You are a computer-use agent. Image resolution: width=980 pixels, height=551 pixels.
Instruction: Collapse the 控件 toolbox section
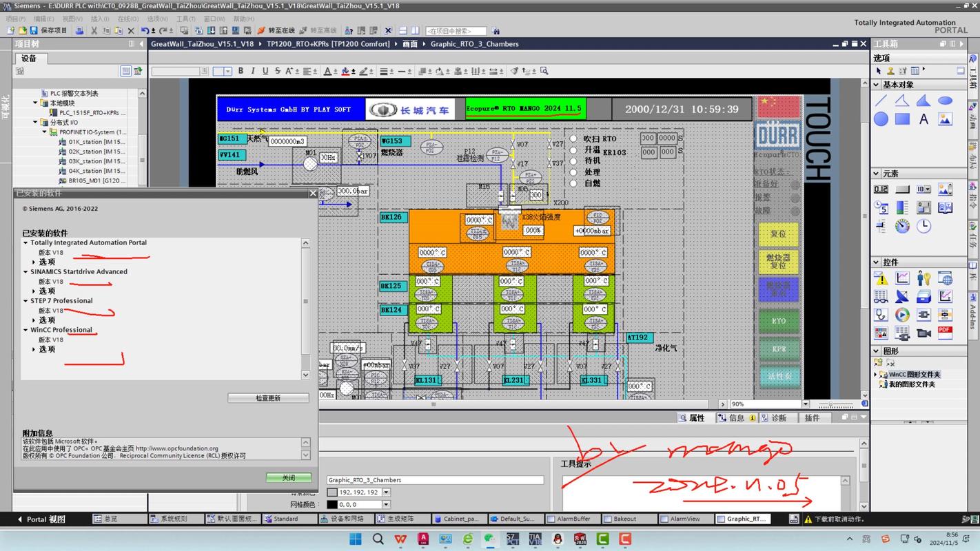click(877, 262)
